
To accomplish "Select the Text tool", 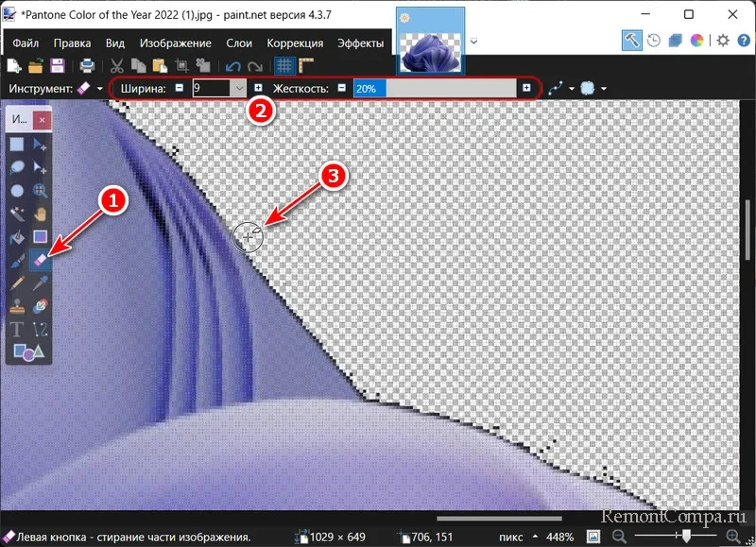I will [x=17, y=330].
